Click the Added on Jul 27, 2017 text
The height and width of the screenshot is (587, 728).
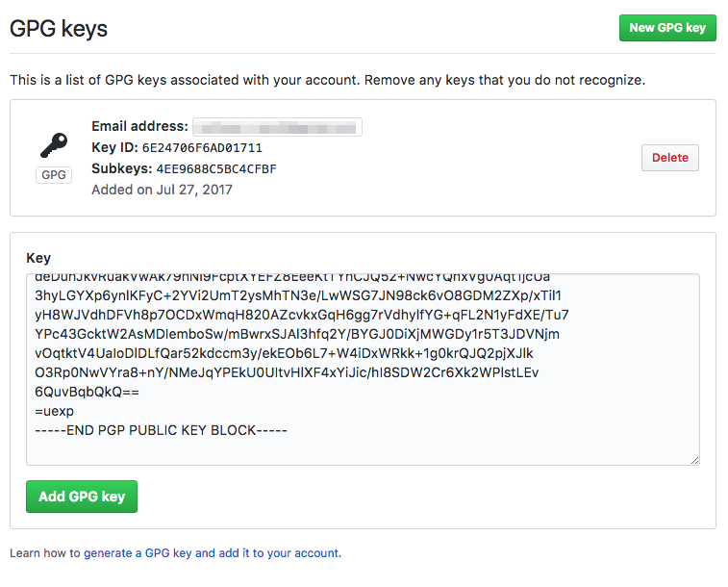(162, 190)
